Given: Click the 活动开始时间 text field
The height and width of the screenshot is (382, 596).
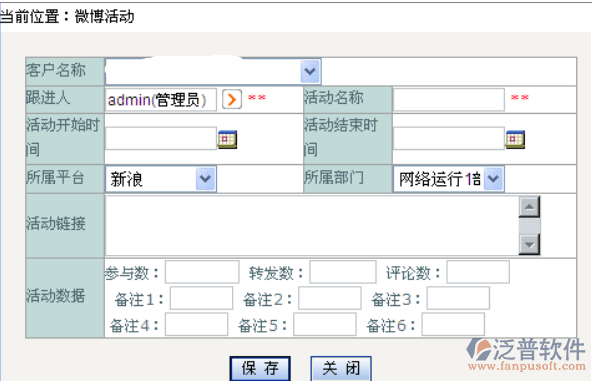Looking at the screenshot, I should point(161,138).
